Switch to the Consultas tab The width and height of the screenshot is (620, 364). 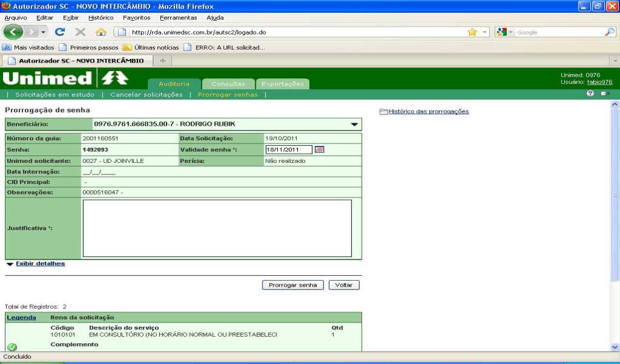click(x=228, y=84)
